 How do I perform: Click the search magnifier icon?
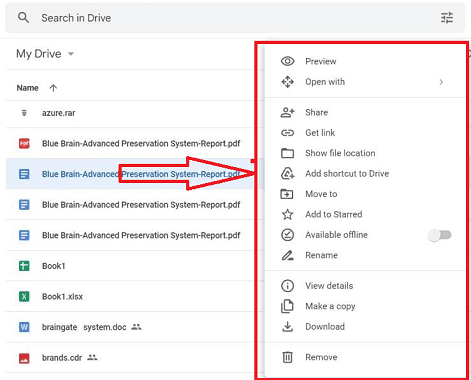pyautogui.click(x=23, y=17)
